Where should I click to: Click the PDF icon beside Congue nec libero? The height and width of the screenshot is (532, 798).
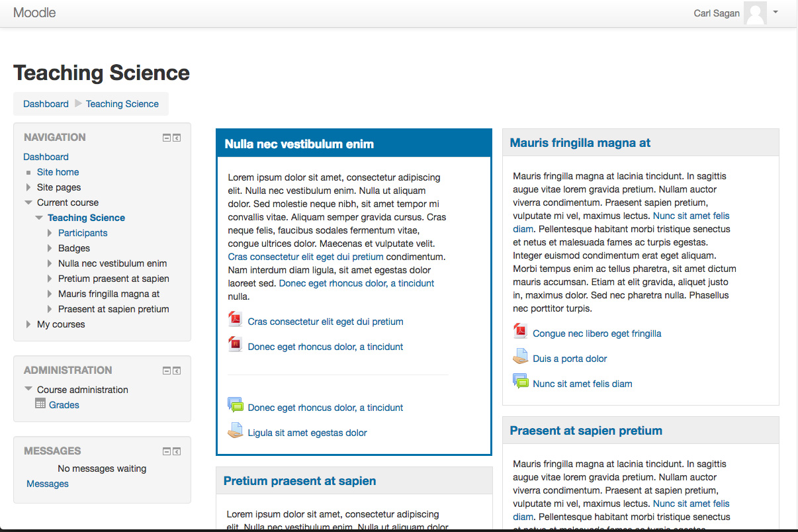point(520,332)
